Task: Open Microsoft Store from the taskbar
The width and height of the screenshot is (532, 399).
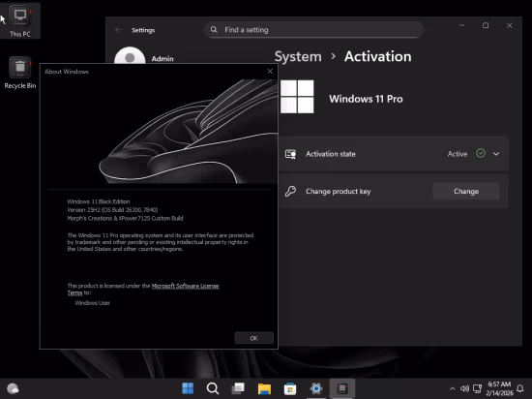Action: coord(290,388)
